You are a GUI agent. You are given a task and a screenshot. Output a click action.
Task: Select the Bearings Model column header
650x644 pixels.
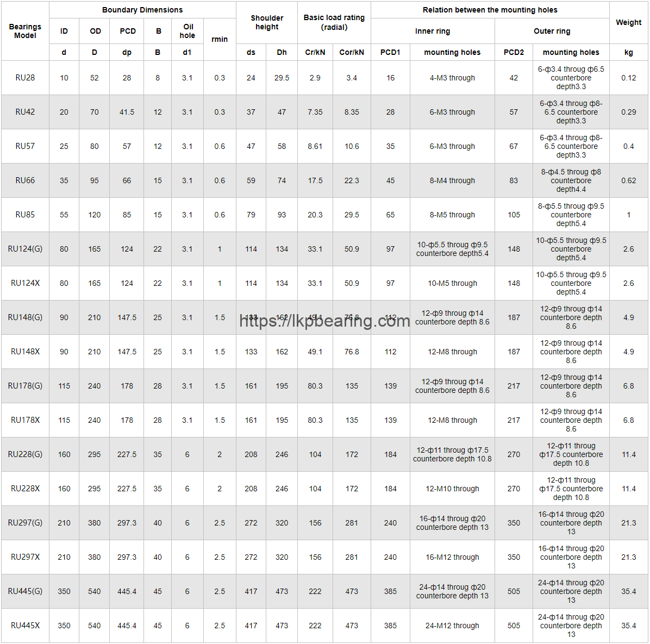pyautogui.click(x=25, y=31)
